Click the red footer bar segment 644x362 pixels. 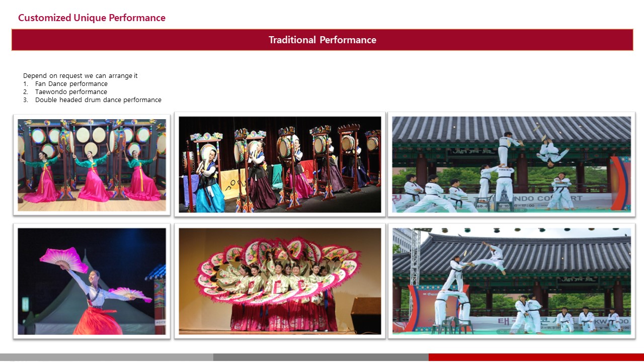click(x=536, y=357)
